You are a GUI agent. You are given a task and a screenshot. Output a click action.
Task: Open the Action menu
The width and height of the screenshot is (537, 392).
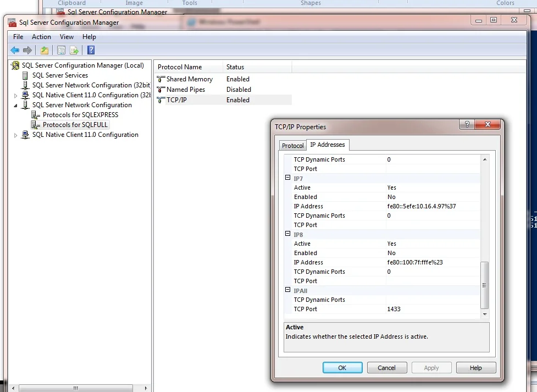coord(41,37)
